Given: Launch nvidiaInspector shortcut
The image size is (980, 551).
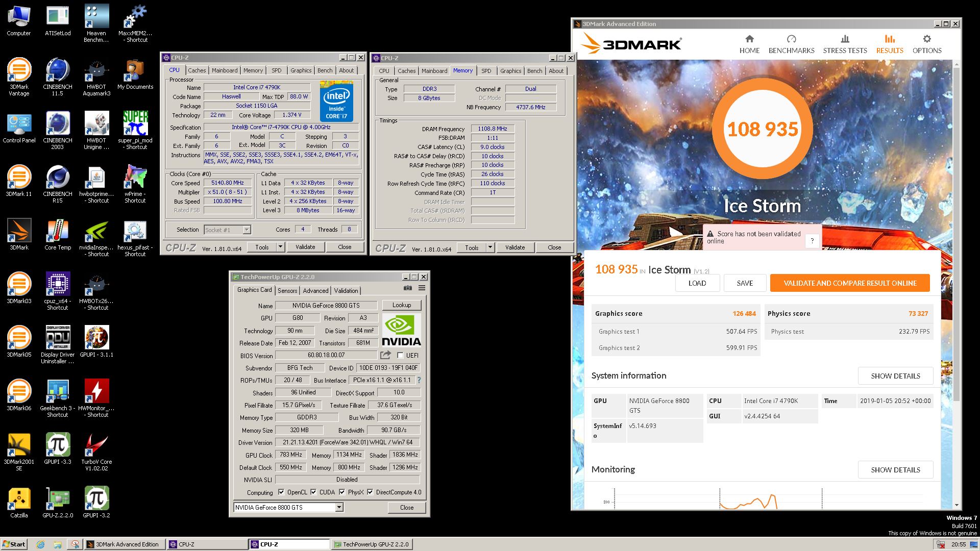Looking at the screenshot, I should pyautogui.click(x=96, y=237).
